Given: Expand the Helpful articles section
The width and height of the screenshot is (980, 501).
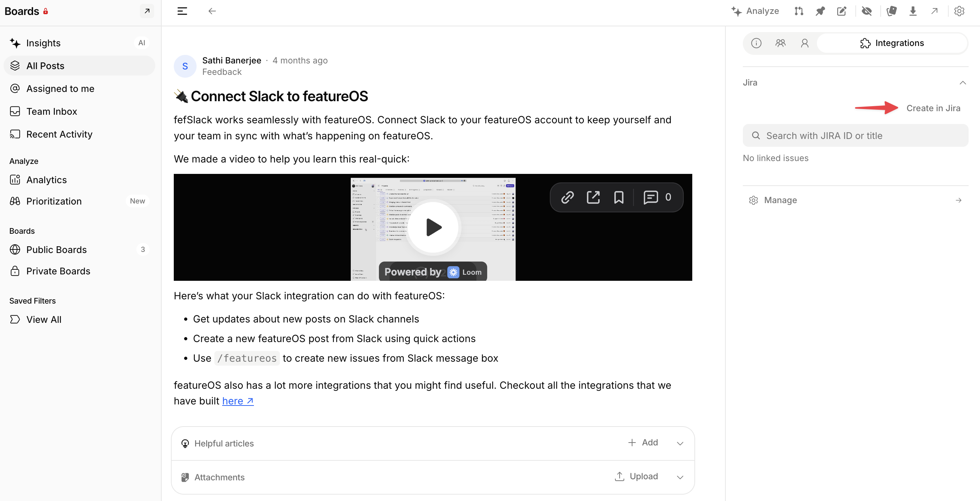Looking at the screenshot, I should pos(680,443).
